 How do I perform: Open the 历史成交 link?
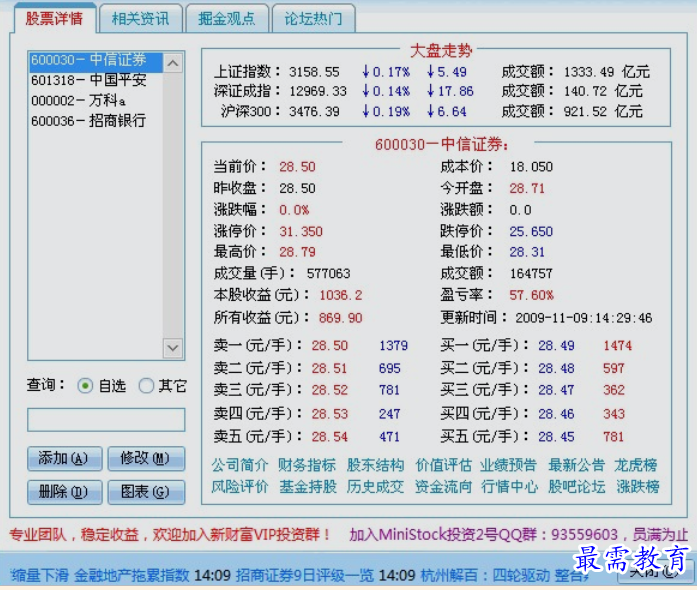pos(376,486)
